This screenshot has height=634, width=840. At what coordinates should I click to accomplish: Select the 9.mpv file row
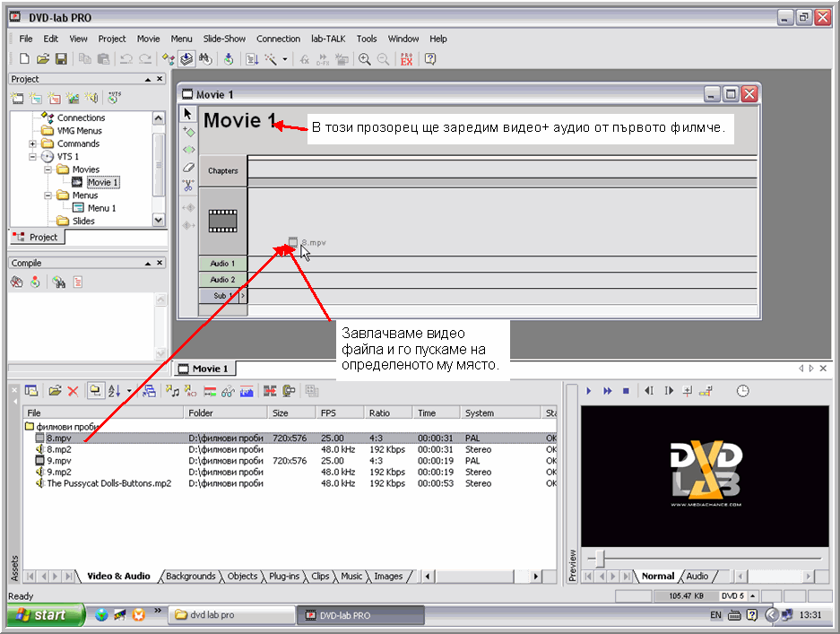[290, 461]
